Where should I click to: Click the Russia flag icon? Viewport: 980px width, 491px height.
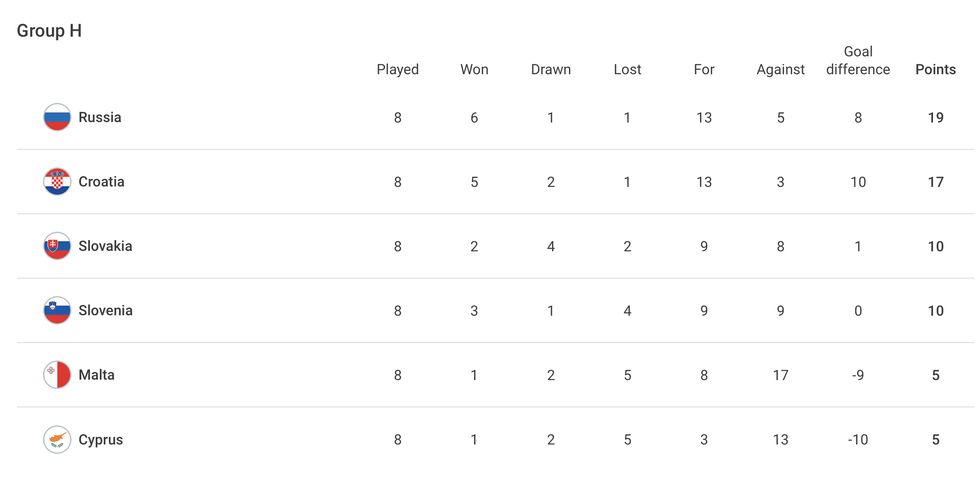[57, 117]
